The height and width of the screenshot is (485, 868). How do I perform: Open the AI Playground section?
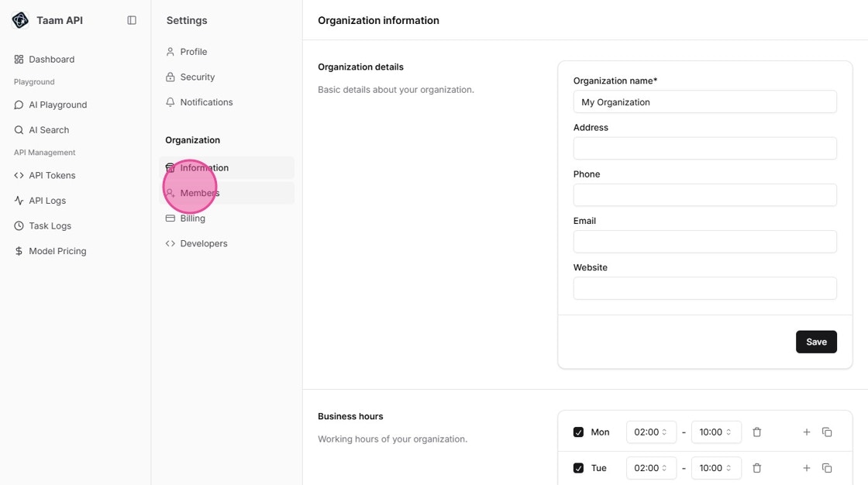point(57,105)
